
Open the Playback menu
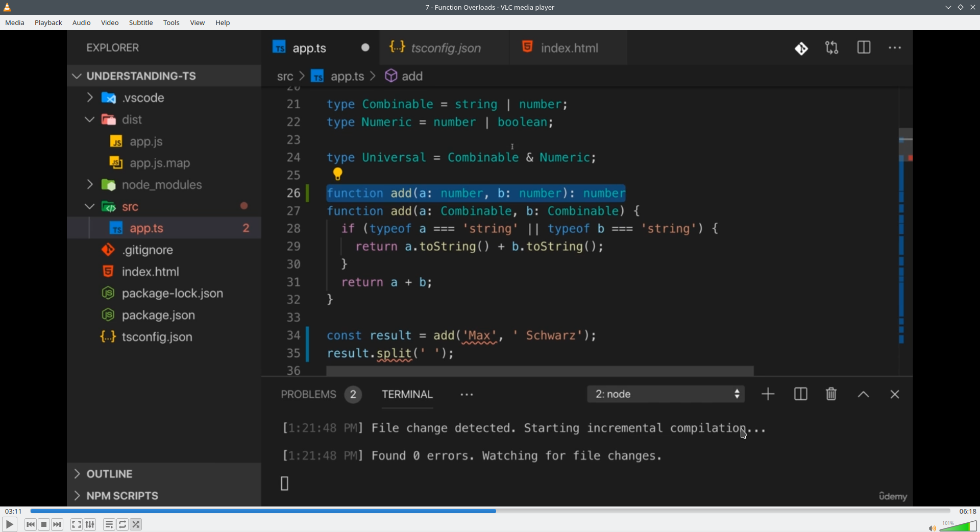click(48, 23)
